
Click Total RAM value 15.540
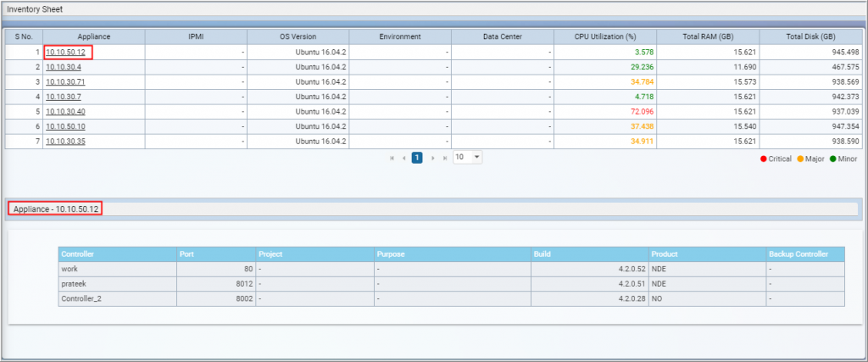click(744, 127)
